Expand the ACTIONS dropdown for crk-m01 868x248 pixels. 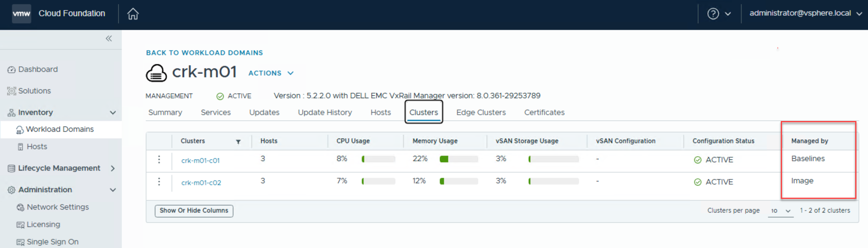click(x=271, y=73)
